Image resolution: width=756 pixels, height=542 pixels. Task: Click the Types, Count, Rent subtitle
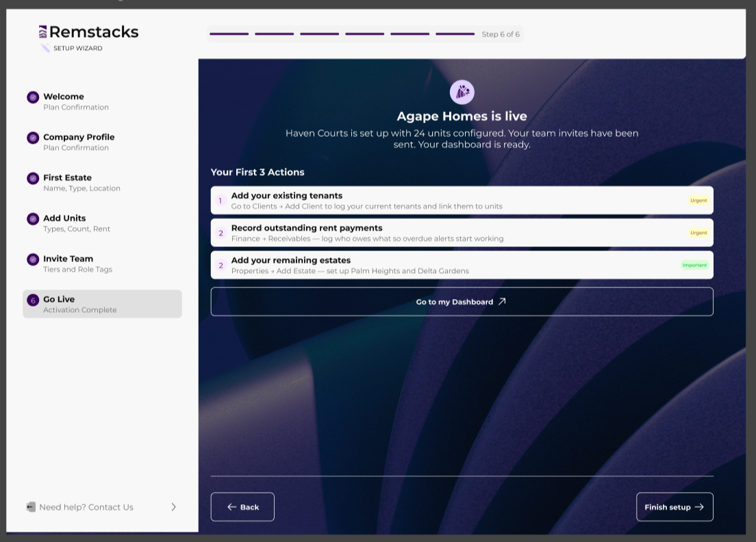(77, 229)
